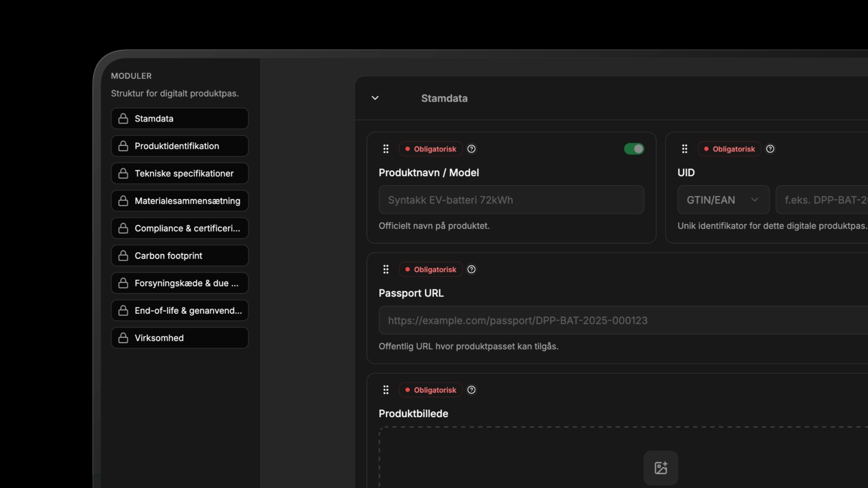Click drag handle on UID card
The image size is (868, 488).
click(684, 149)
